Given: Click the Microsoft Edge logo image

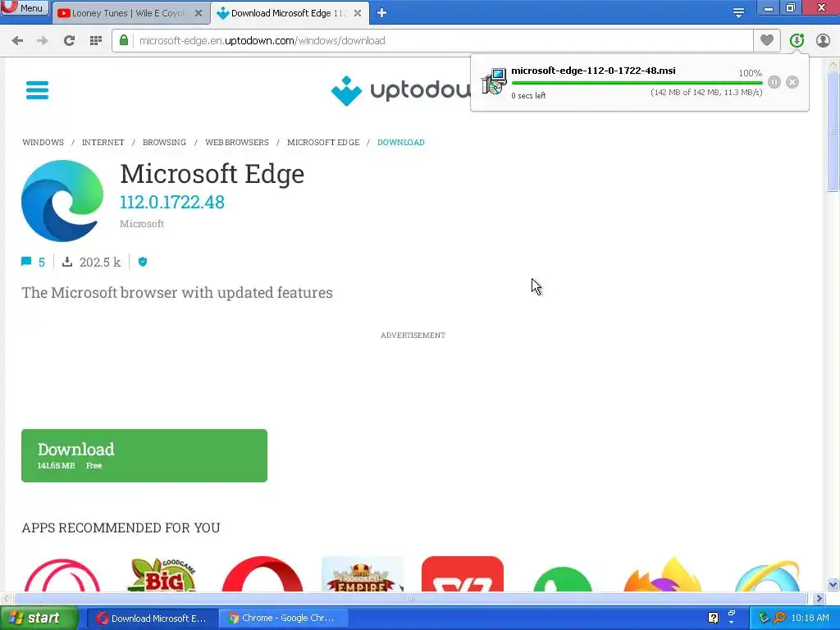Looking at the screenshot, I should tap(62, 201).
